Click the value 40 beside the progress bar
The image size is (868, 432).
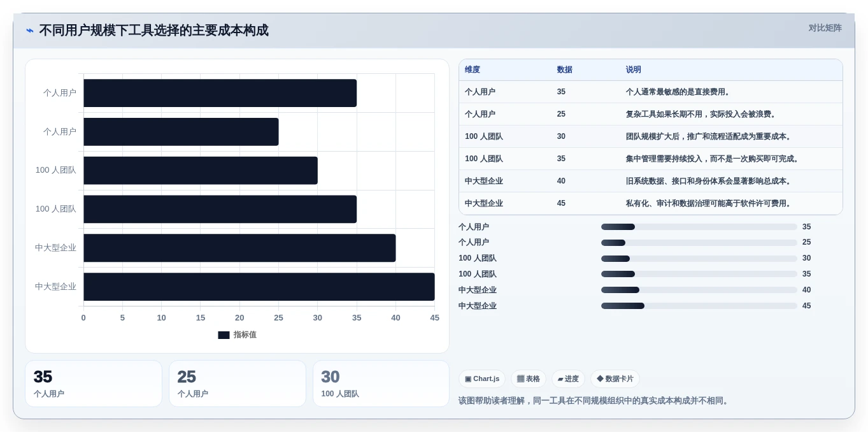tap(806, 290)
